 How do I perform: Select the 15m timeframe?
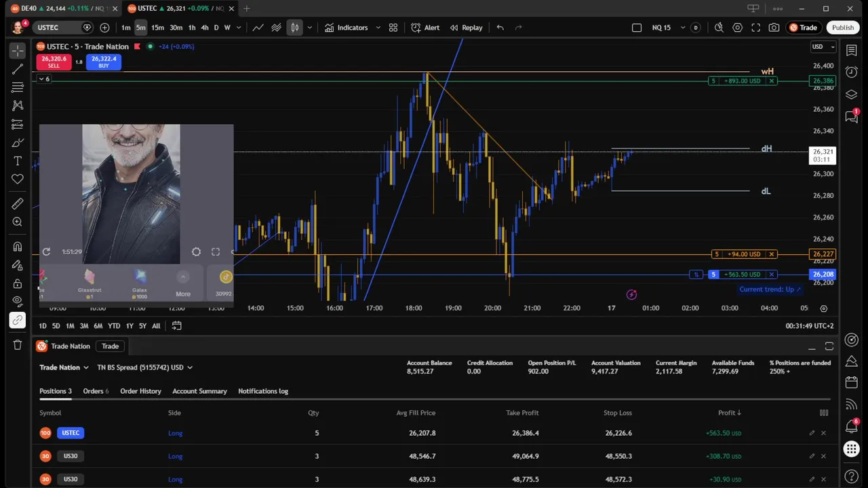157,28
